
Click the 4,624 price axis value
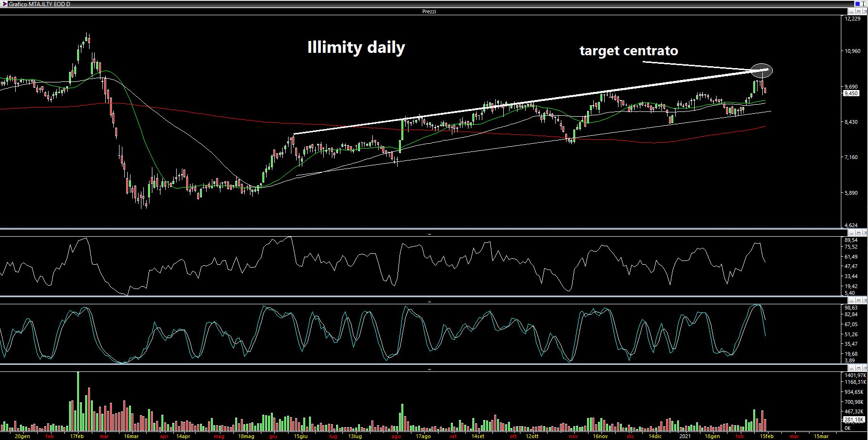[851, 225]
